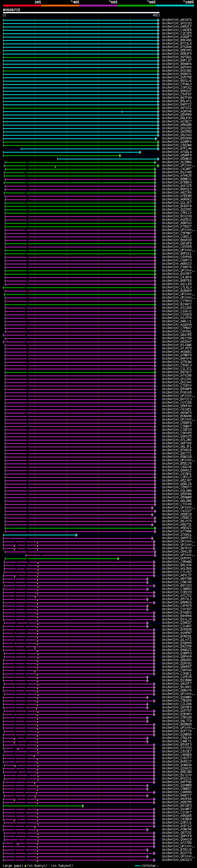The width and height of the screenshot is (197, 868).
Task: Select hit label UniRef100_Q8KER7
Action: tap(176, 667)
